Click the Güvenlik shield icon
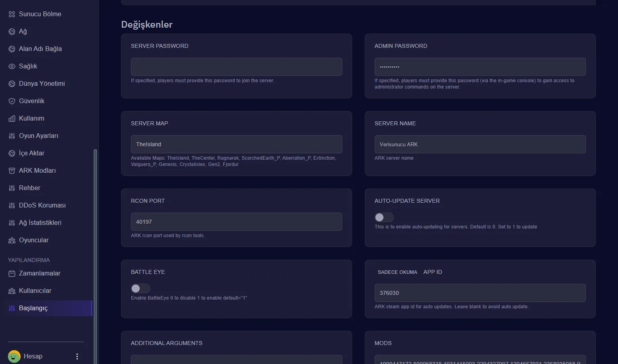Viewport: 618px width, 364px height. [12, 101]
